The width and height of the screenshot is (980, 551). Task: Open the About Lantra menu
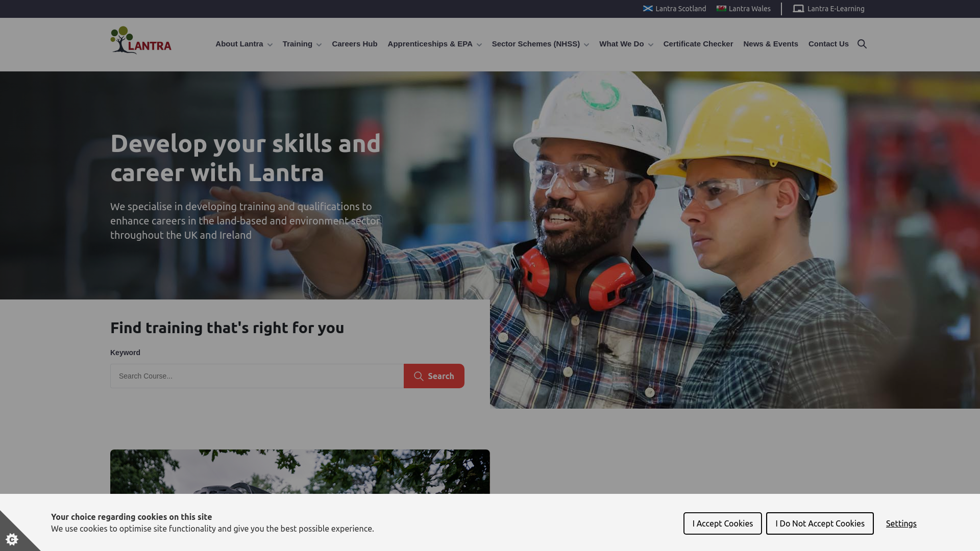(x=239, y=44)
